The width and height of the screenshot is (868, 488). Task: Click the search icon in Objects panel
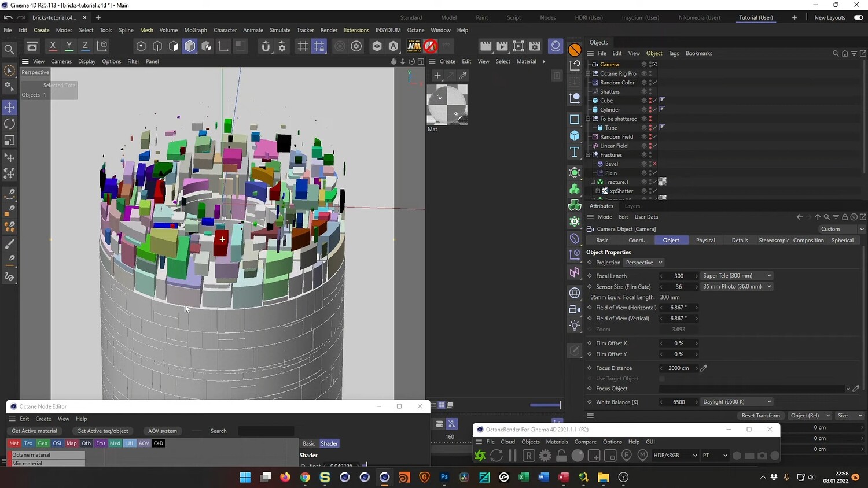pyautogui.click(x=836, y=53)
